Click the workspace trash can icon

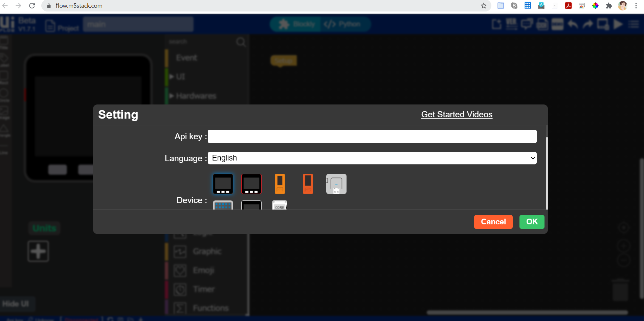pos(620,290)
